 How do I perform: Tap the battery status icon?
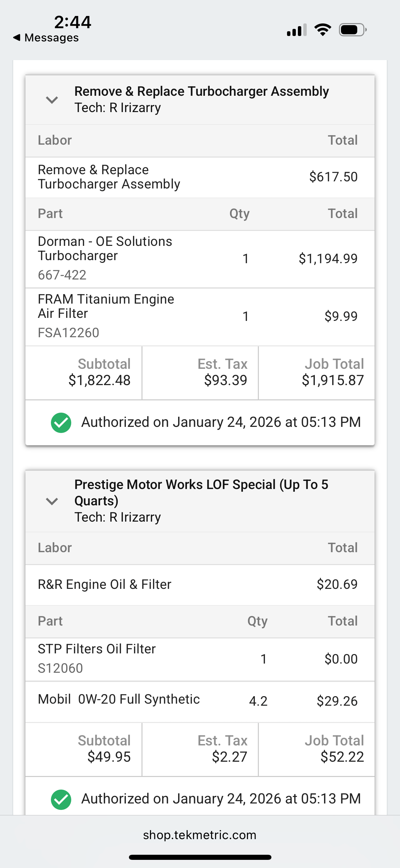pyautogui.click(x=353, y=30)
